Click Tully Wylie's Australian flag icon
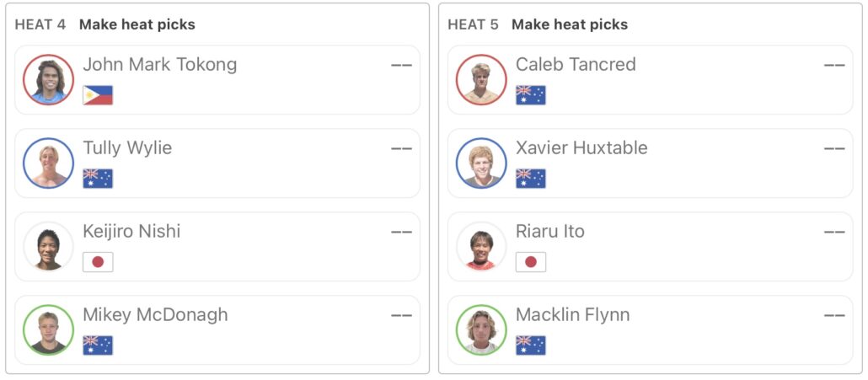This screenshot has width=868, height=380. pyautogui.click(x=98, y=179)
